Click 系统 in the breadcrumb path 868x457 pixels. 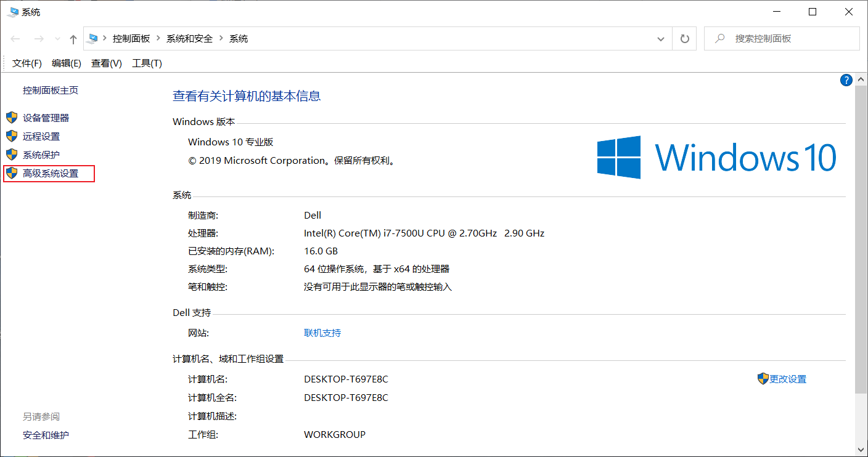239,38
